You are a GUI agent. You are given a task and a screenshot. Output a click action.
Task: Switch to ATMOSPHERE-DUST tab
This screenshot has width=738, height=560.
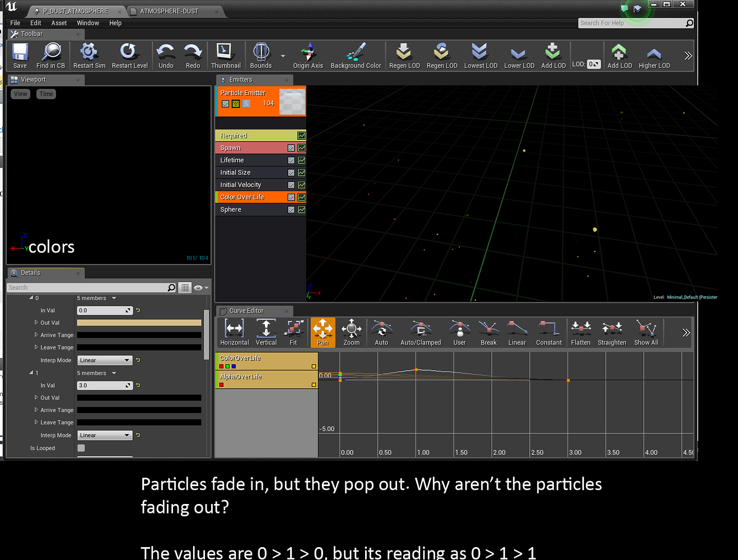[169, 11]
